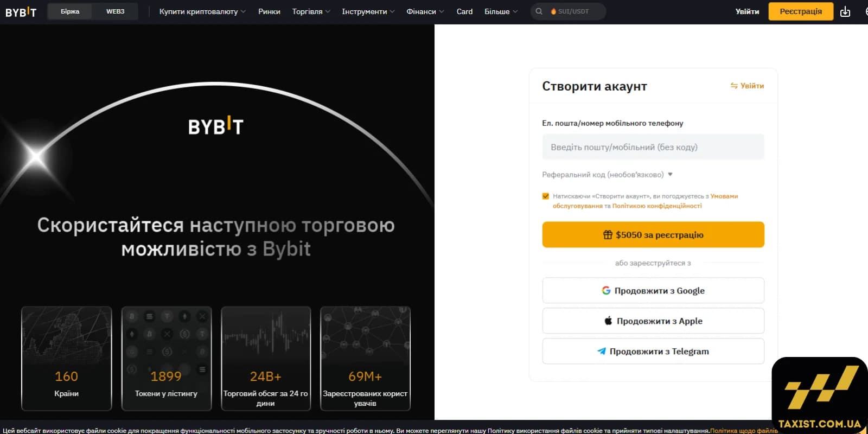Click the 1899 Токени у лістингу card
868x434 pixels.
166,359
